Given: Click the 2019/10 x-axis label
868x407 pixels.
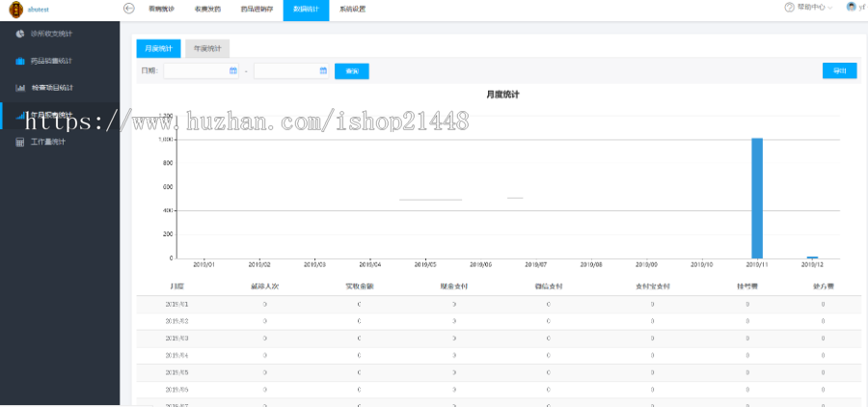Looking at the screenshot, I should pos(702,264).
